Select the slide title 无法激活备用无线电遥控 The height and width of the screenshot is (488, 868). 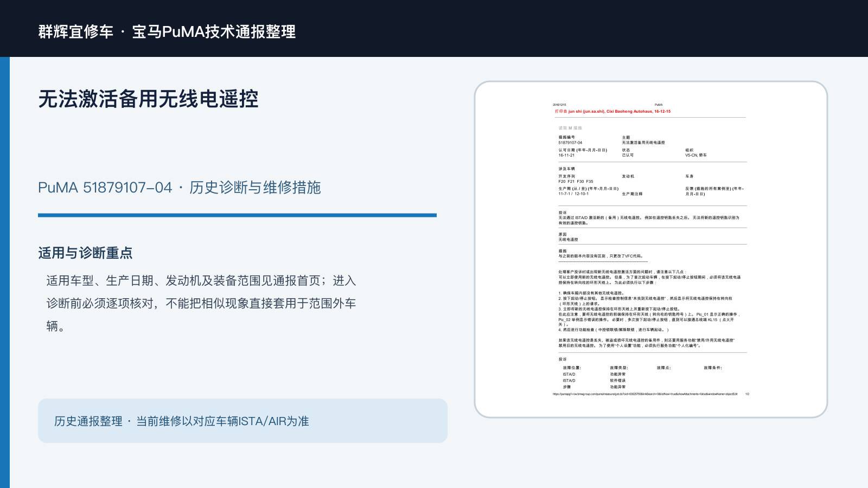148,99
